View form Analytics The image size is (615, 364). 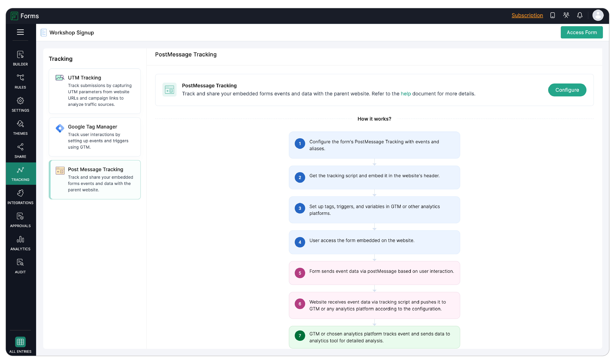pos(20,243)
